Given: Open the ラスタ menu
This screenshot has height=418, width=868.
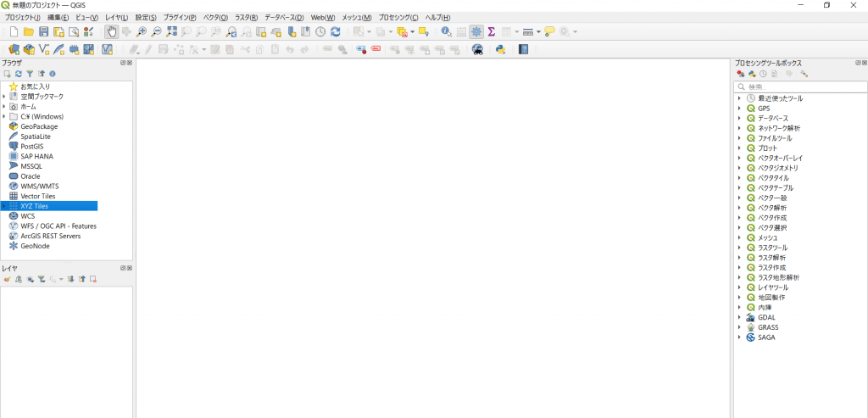Looking at the screenshot, I should tap(247, 18).
